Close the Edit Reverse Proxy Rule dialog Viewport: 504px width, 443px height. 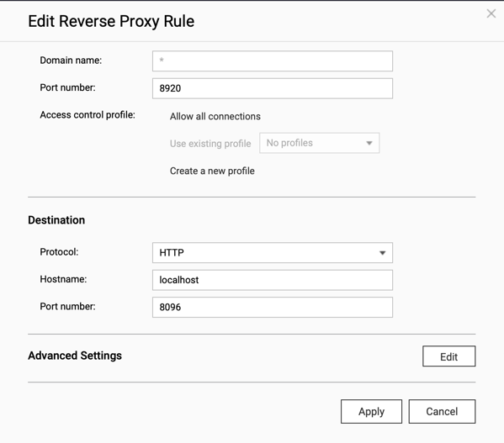491,13
